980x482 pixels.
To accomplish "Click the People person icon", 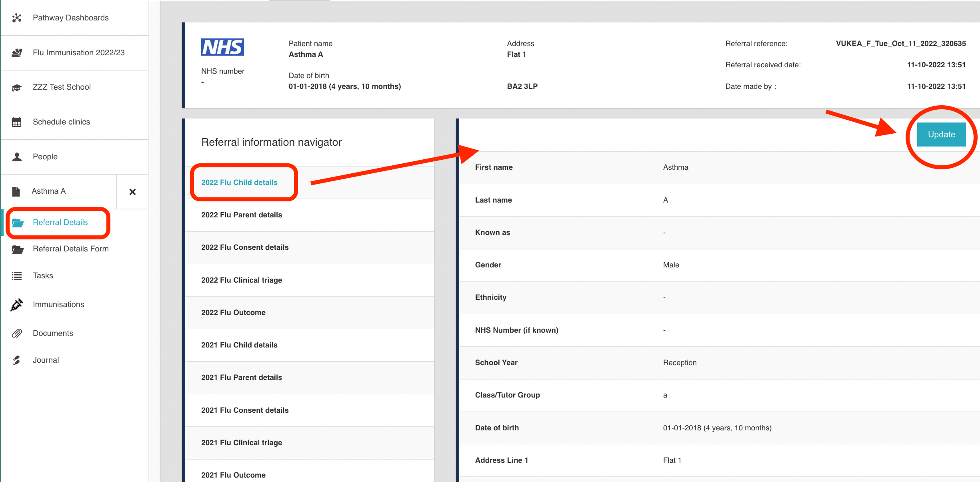I will (17, 157).
